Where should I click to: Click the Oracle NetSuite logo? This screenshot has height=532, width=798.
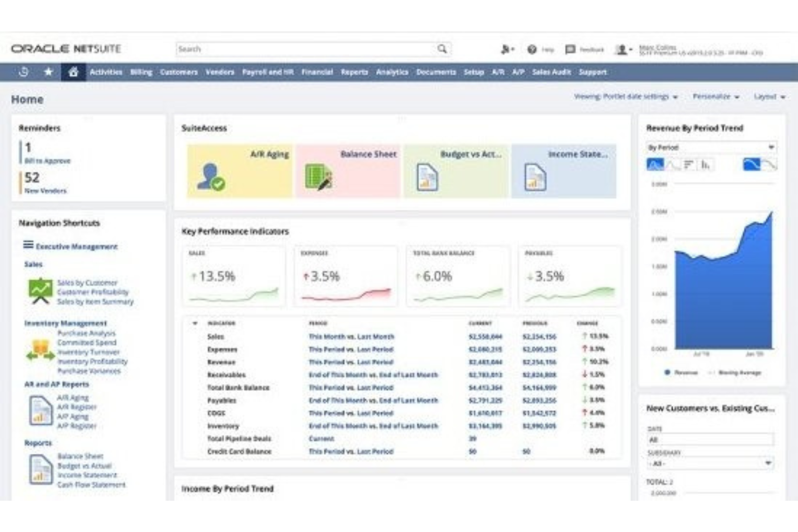(66, 49)
